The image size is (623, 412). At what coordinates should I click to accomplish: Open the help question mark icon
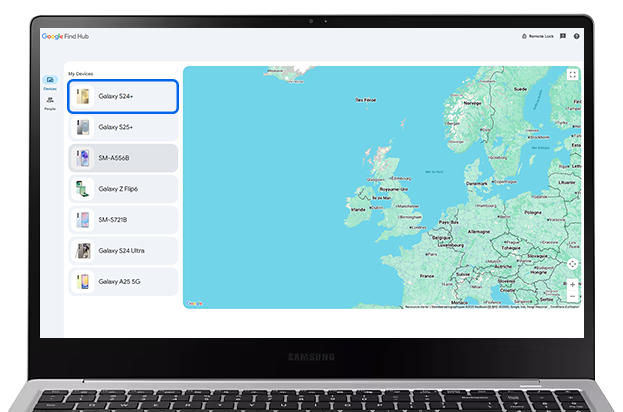tap(577, 36)
